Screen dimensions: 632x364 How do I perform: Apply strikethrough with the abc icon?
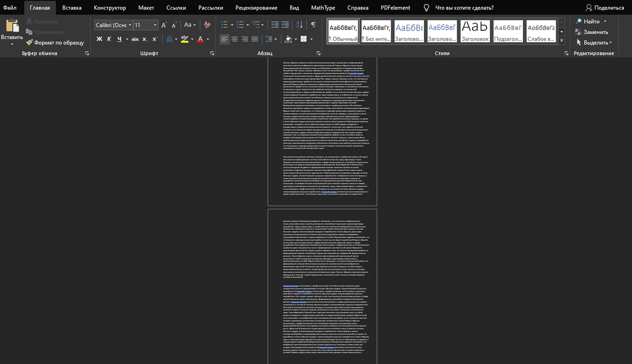coord(135,39)
